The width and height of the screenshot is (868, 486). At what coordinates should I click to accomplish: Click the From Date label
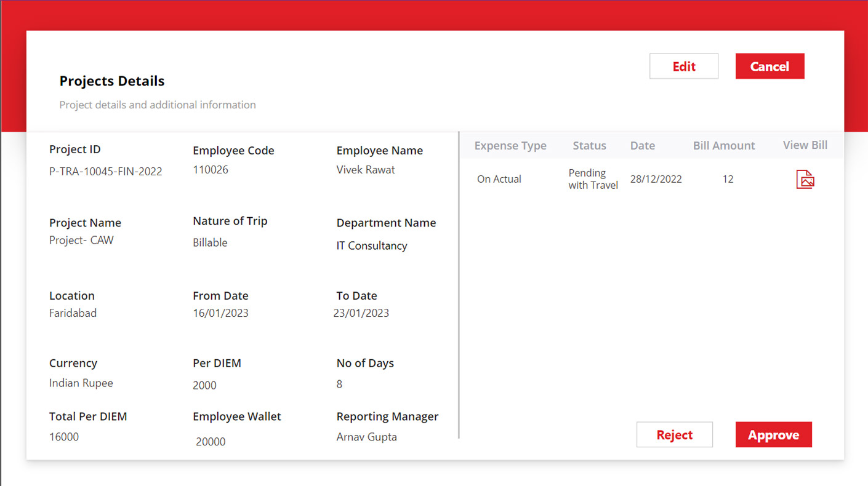220,296
